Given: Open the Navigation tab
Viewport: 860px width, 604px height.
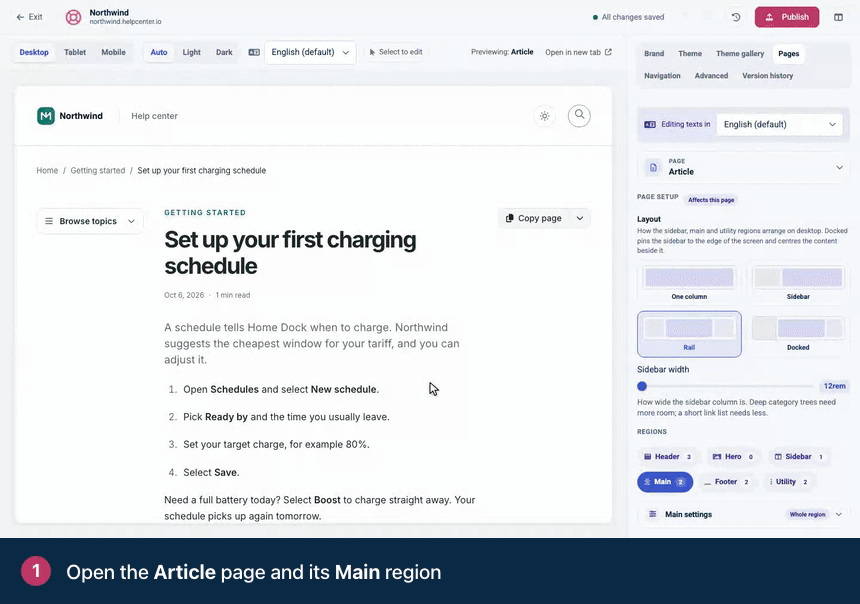Looking at the screenshot, I should 662,76.
